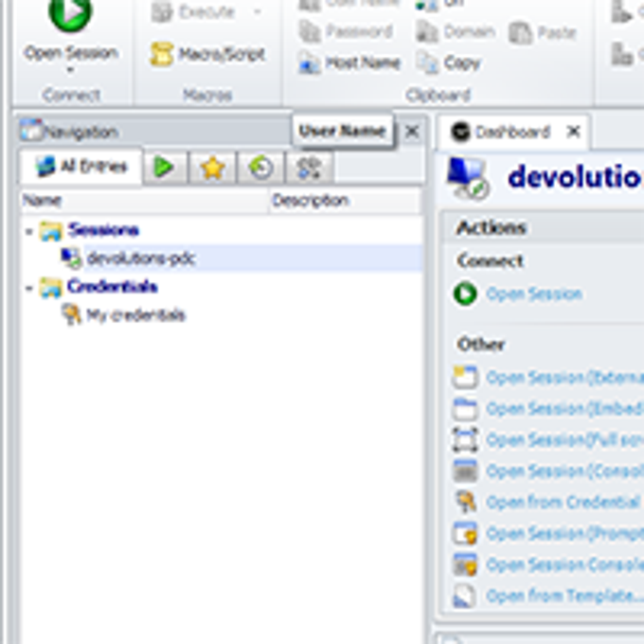Click Open Session (Embedded) link

(x=564, y=409)
